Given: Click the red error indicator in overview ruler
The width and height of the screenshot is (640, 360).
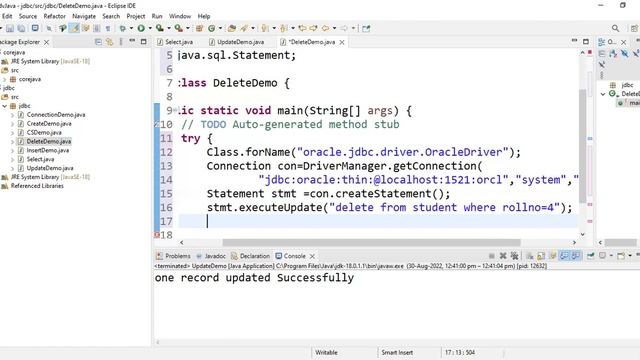Looking at the screenshot, I should [x=590, y=52].
